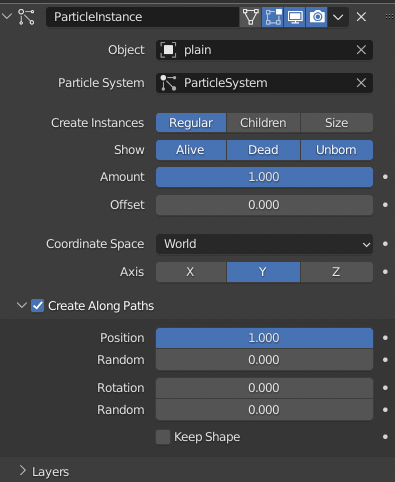Clear the ParticleSystem field
The image size is (395, 482).
(x=361, y=83)
